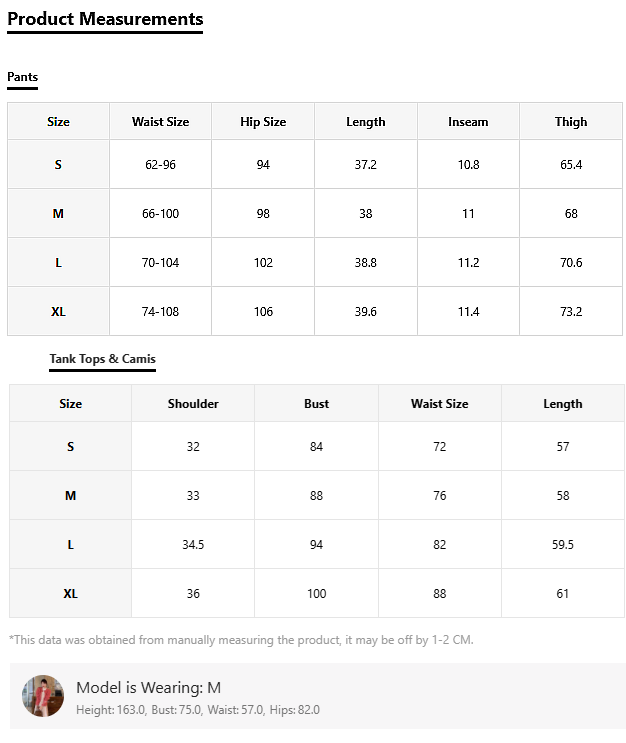Click the Waist Size header in Pants table
Image resolution: width=626 pixels, height=743 pixels.
click(160, 122)
